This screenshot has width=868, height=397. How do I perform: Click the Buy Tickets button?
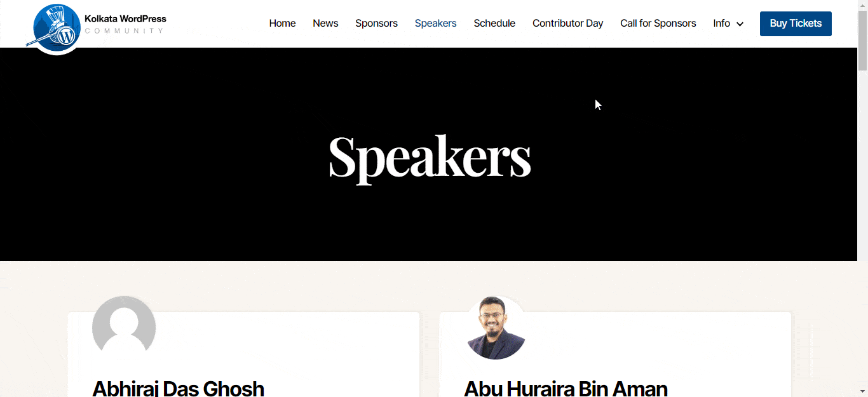pyautogui.click(x=796, y=24)
